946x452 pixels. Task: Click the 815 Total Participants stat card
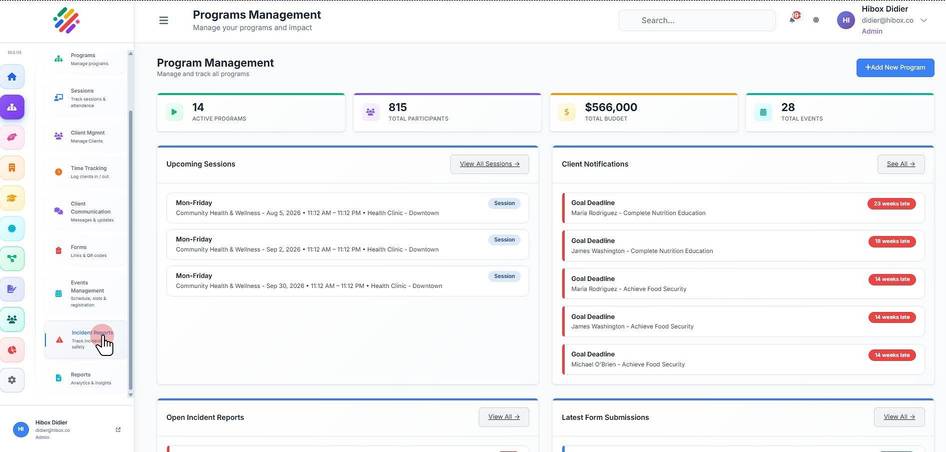tap(447, 112)
